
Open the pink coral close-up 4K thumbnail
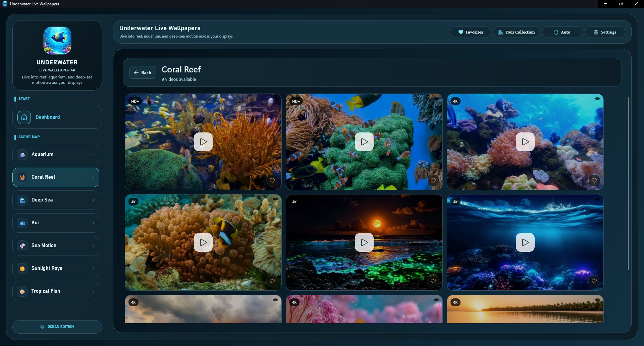(364, 309)
